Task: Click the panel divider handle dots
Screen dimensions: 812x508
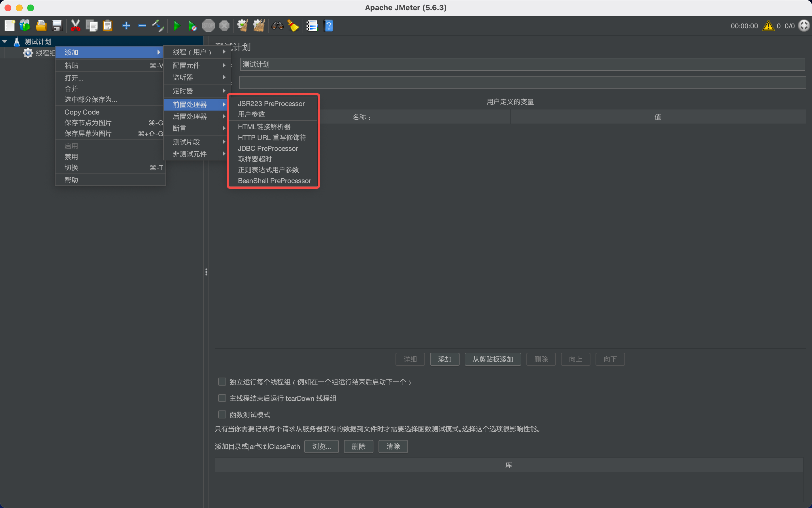Action: [206, 272]
